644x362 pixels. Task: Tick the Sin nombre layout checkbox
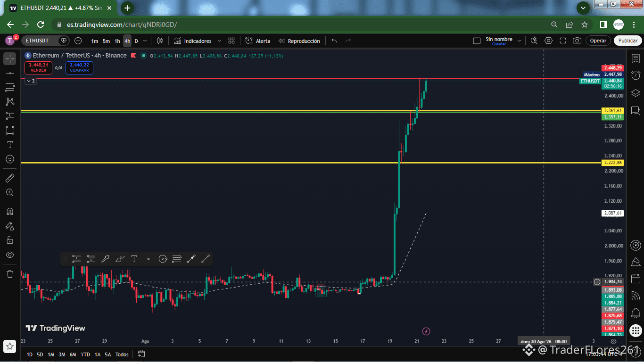[477, 41]
